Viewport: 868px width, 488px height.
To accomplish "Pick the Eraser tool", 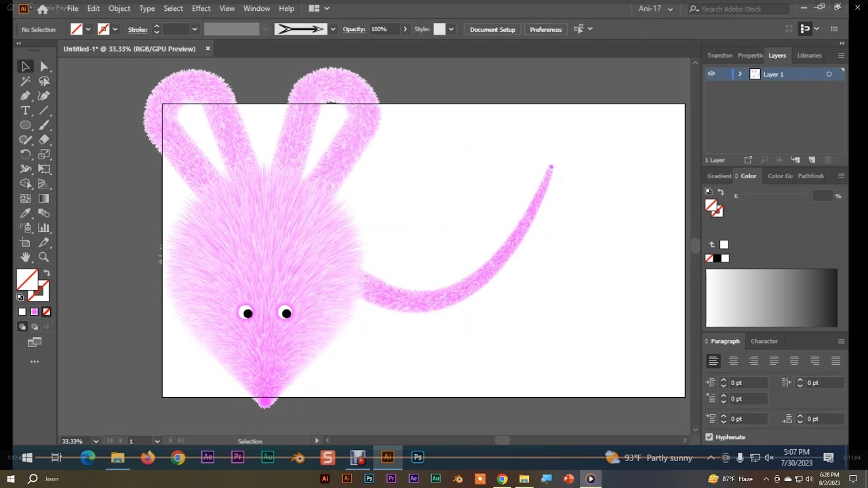I will (x=44, y=140).
